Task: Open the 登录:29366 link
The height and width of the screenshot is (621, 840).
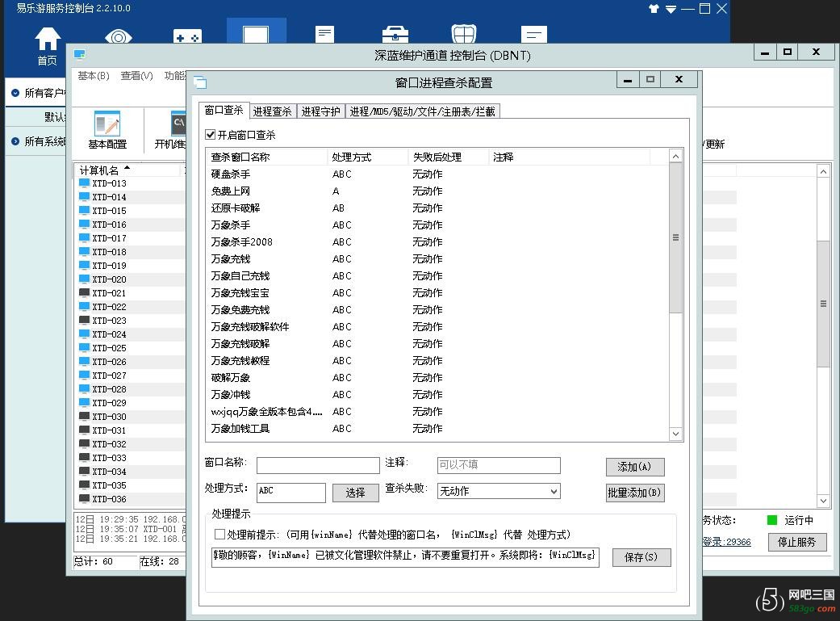Action: pos(727,542)
